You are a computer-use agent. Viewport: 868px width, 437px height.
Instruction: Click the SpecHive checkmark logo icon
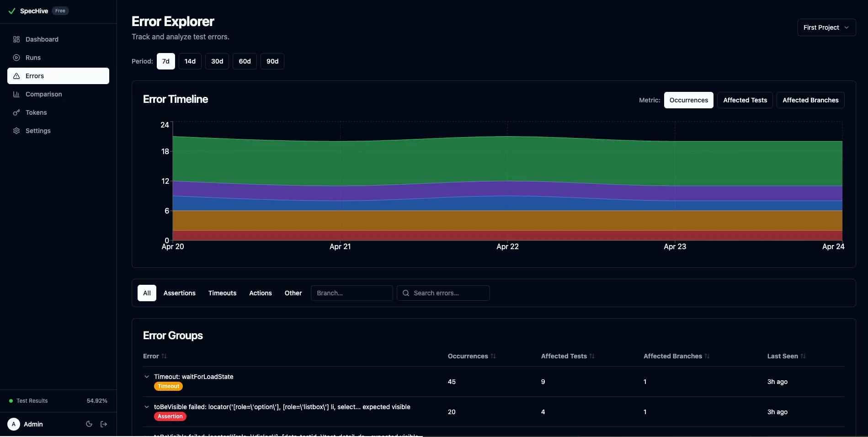coord(12,11)
